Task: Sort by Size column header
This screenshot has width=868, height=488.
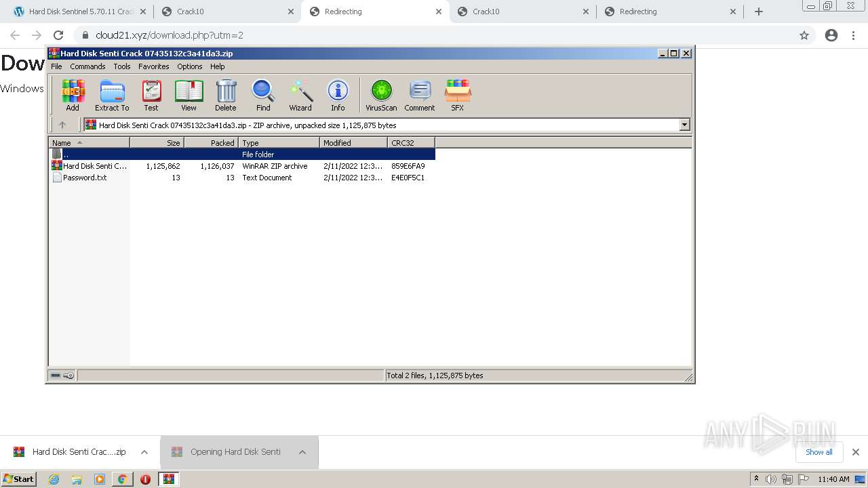Action: pyautogui.click(x=157, y=142)
